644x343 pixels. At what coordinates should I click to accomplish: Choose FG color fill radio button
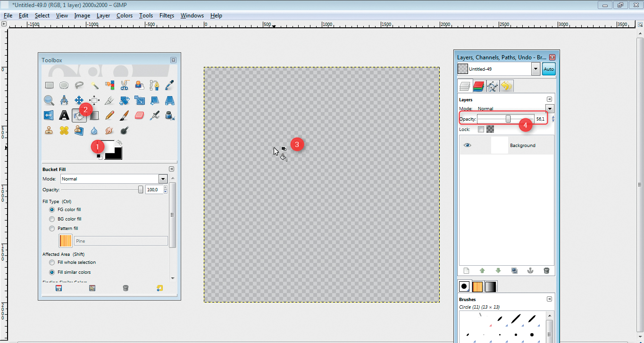[52, 209]
